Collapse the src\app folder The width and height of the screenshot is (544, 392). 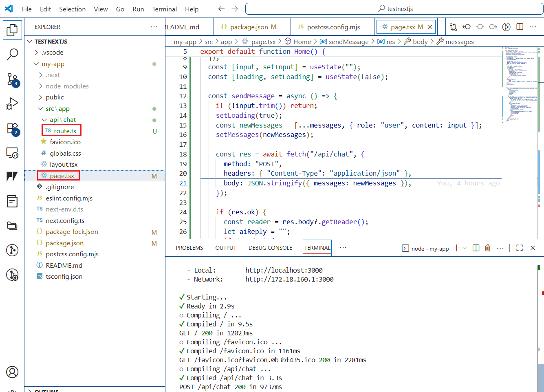pos(95,109)
